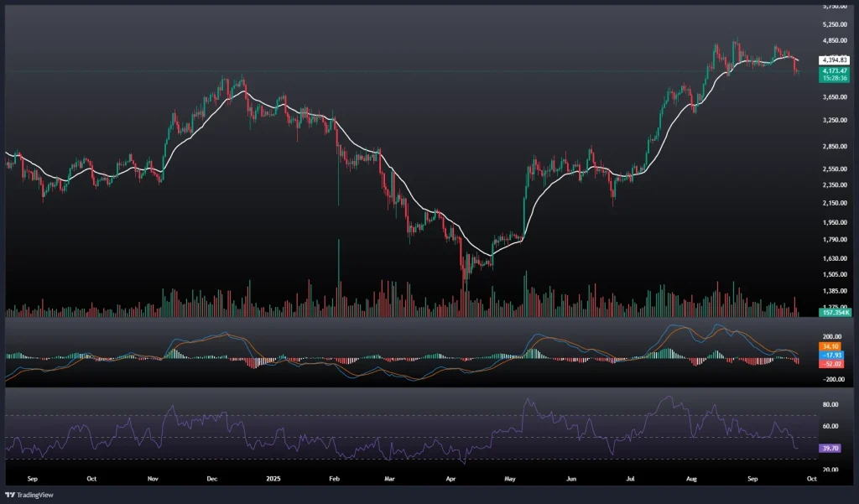859x504 pixels.
Task: Click the Aug label on the time axis
Action: (691, 479)
